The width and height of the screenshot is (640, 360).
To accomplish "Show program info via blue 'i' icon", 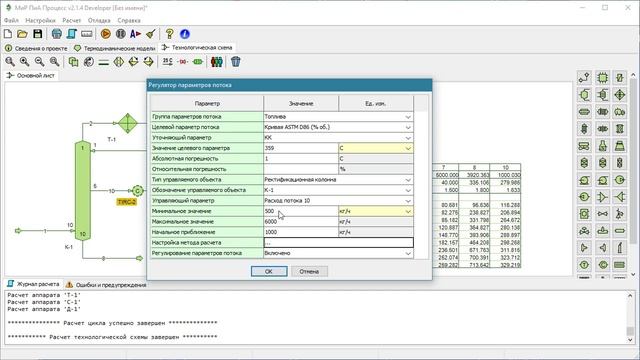I will tap(184, 34).
